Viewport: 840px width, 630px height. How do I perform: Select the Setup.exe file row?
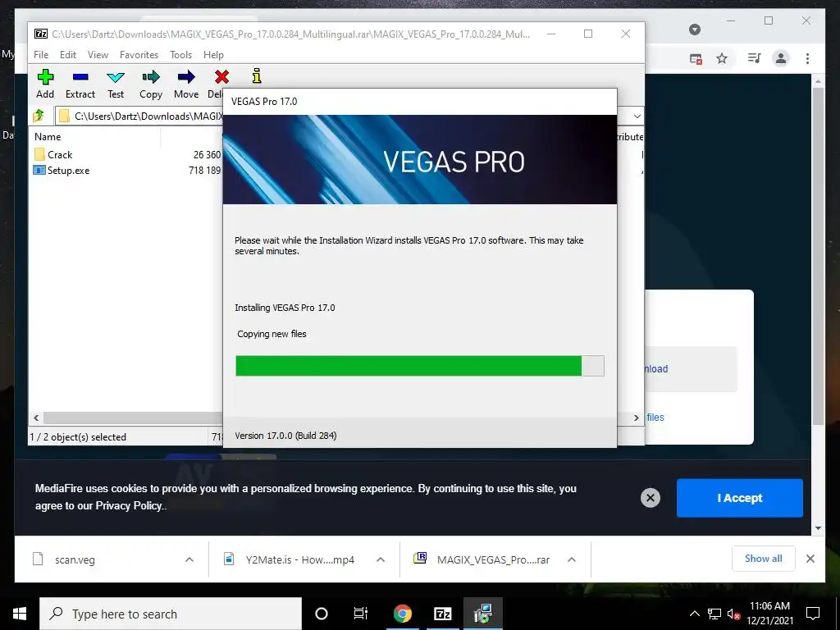[x=127, y=171]
